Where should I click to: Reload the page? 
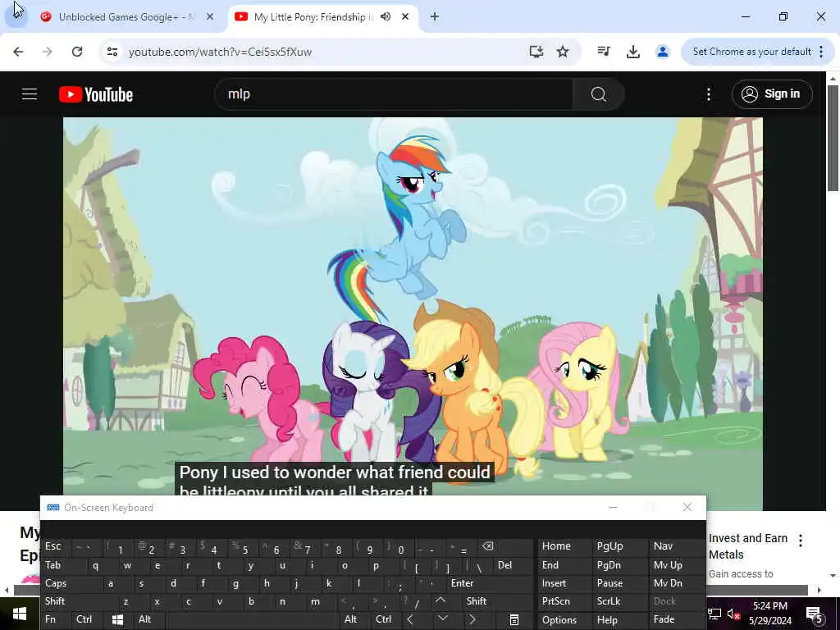(x=77, y=52)
